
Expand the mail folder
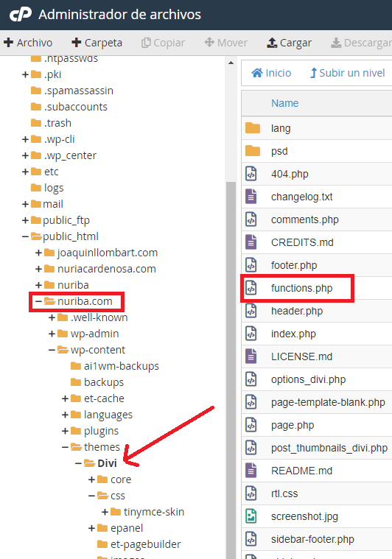coord(25,204)
